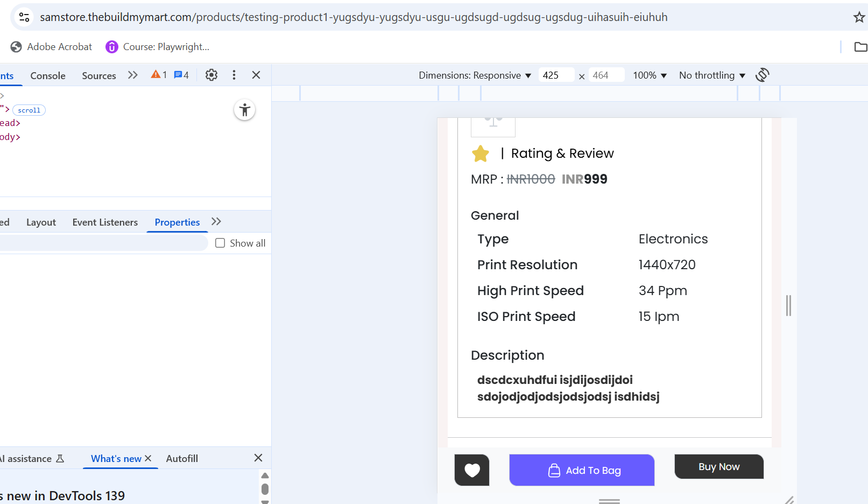Image resolution: width=868 pixels, height=504 pixels.
Task: Click the struck-through price INR1000
Action: [531, 179]
